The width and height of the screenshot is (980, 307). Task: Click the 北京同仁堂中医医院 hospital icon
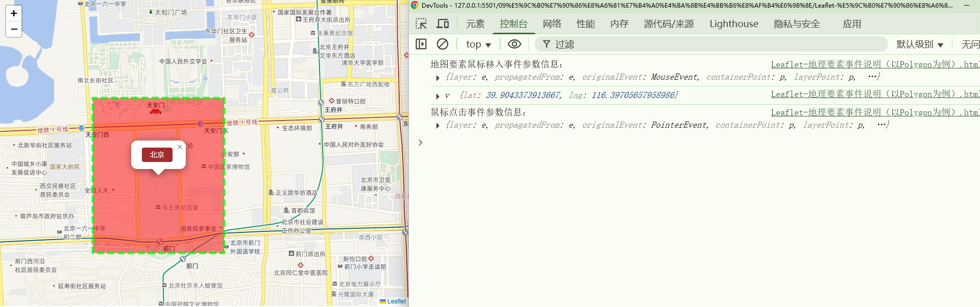[x=301, y=265]
